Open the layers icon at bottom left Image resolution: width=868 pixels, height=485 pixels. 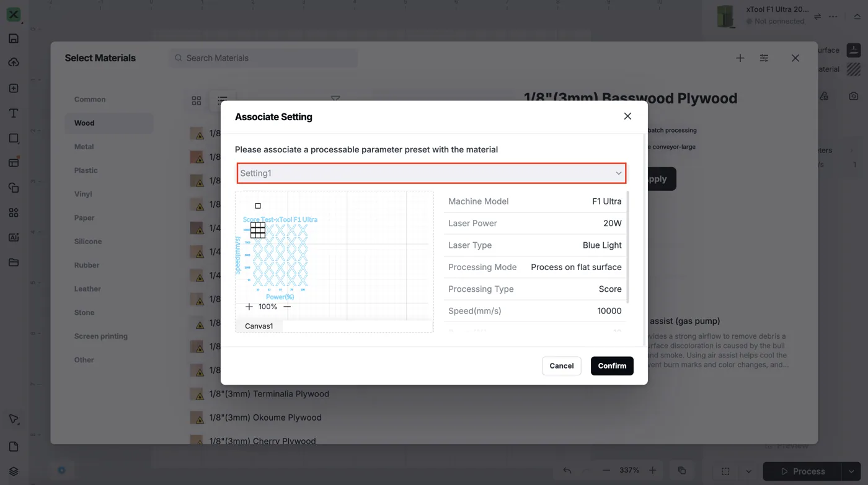coord(14,471)
